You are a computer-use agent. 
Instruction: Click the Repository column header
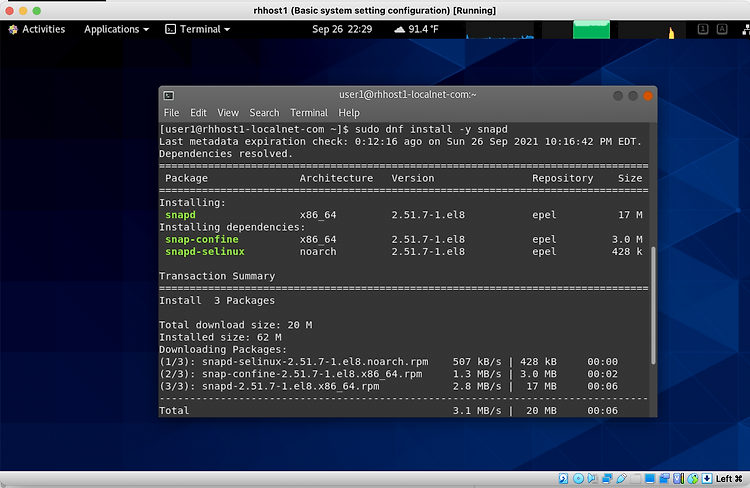click(562, 178)
